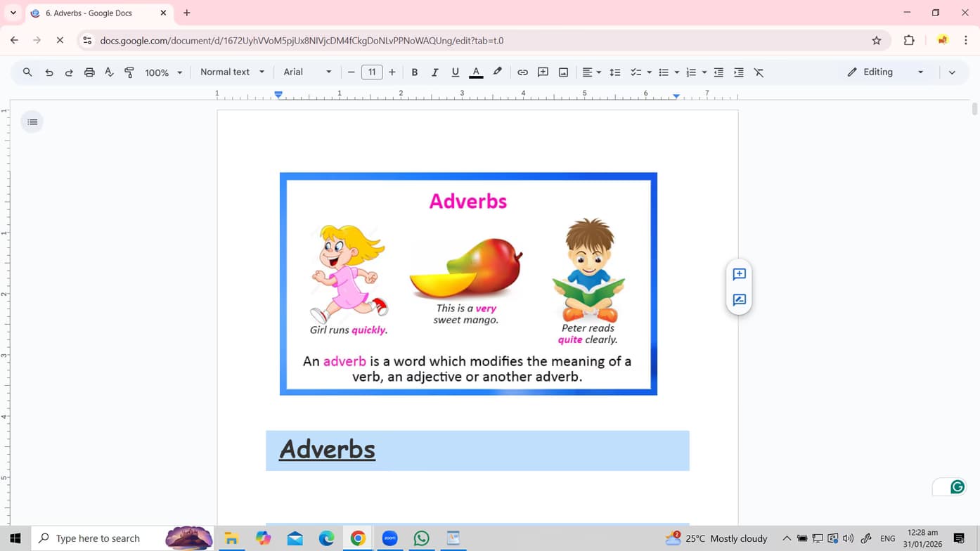This screenshot has width=980, height=551.
Task: Open the font family dropdown showing Arial
Action: pyautogui.click(x=305, y=72)
